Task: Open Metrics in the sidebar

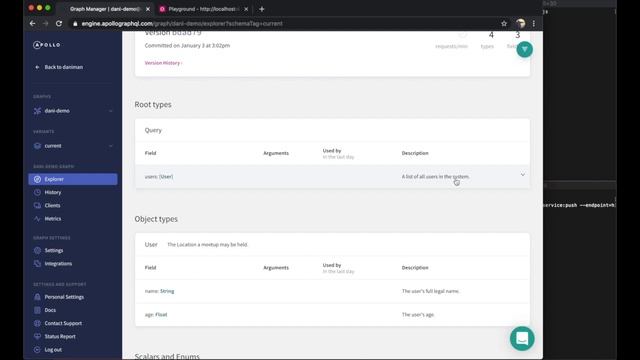Action: pos(53,219)
